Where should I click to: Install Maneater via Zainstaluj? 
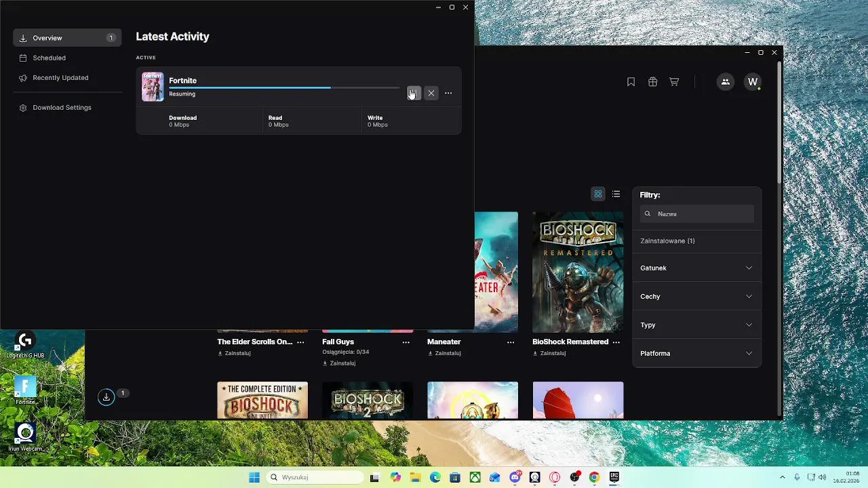coord(444,353)
